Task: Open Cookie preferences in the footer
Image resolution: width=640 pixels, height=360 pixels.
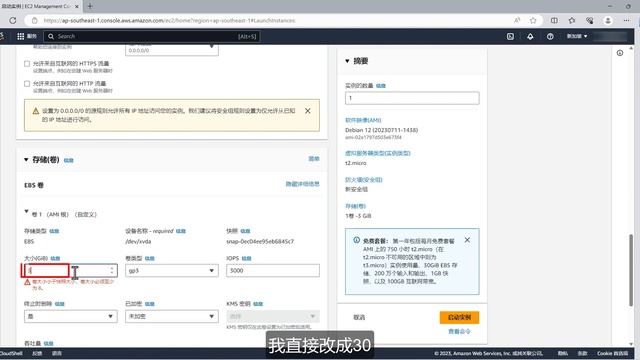Action: tap(613, 353)
